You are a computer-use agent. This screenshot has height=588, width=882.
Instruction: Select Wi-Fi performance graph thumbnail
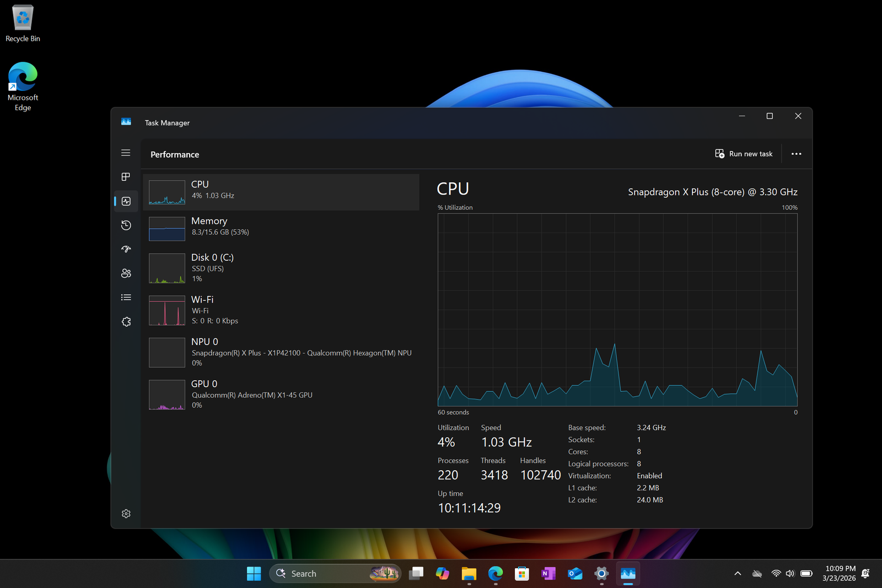(x=167, y=310)
